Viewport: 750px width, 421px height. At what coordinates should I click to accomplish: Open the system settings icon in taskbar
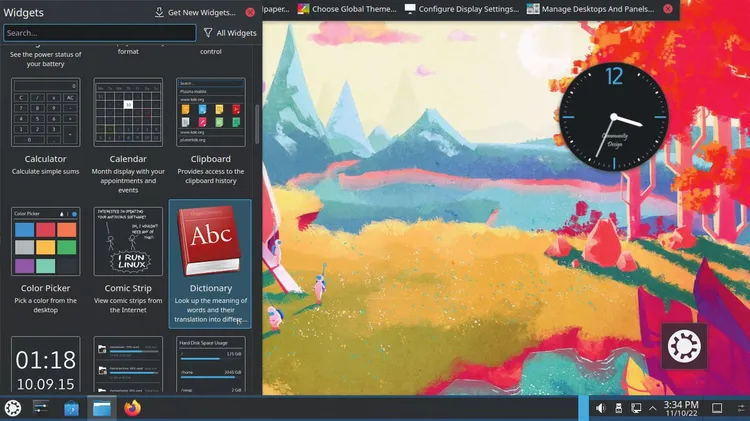[42, 408]
